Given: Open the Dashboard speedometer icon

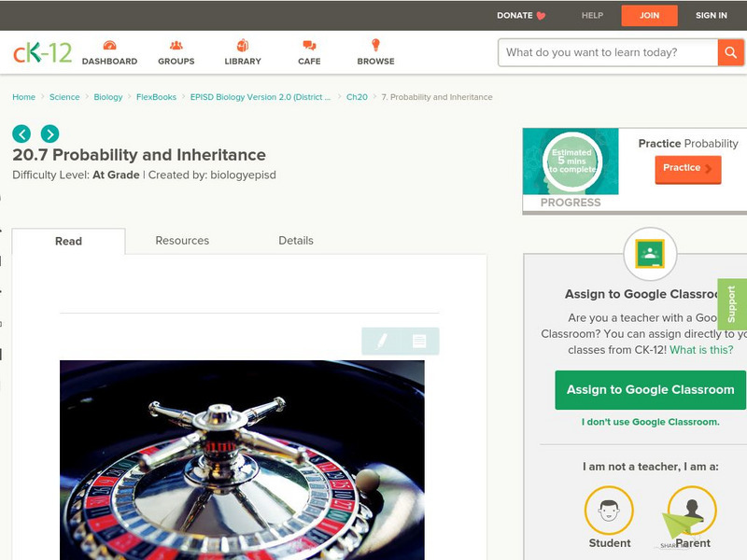Looking at the screenshot, I should point(109,45).
